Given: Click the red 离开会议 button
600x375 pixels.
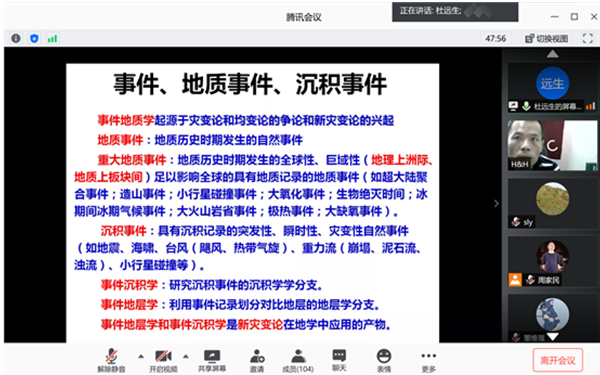Looking at the screenshot, I should pos(558,360).
